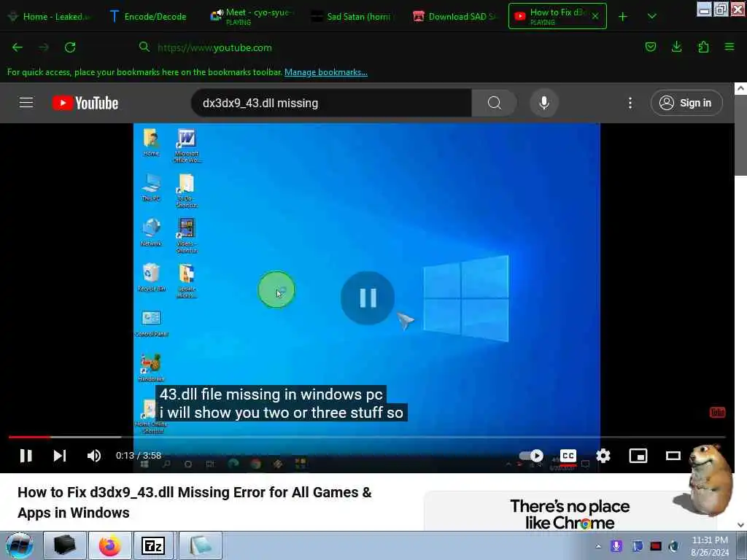Click the Sign in button
747x560 pixels.
point(686,103)
